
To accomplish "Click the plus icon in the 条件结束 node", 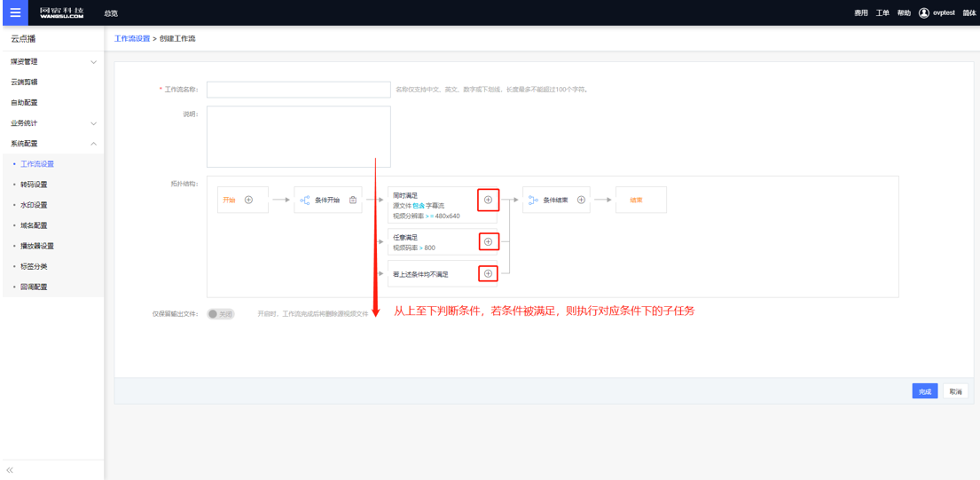I will click(581, 200).
